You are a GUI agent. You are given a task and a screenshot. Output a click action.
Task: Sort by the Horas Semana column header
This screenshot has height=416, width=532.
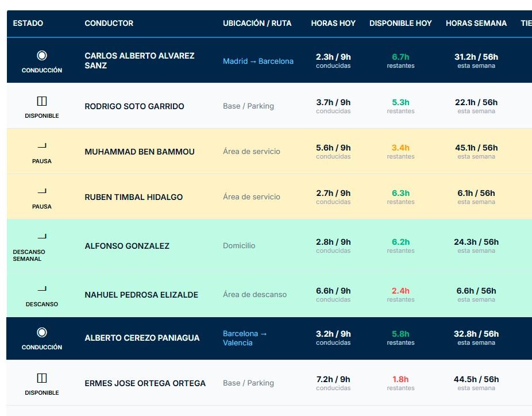476,23
